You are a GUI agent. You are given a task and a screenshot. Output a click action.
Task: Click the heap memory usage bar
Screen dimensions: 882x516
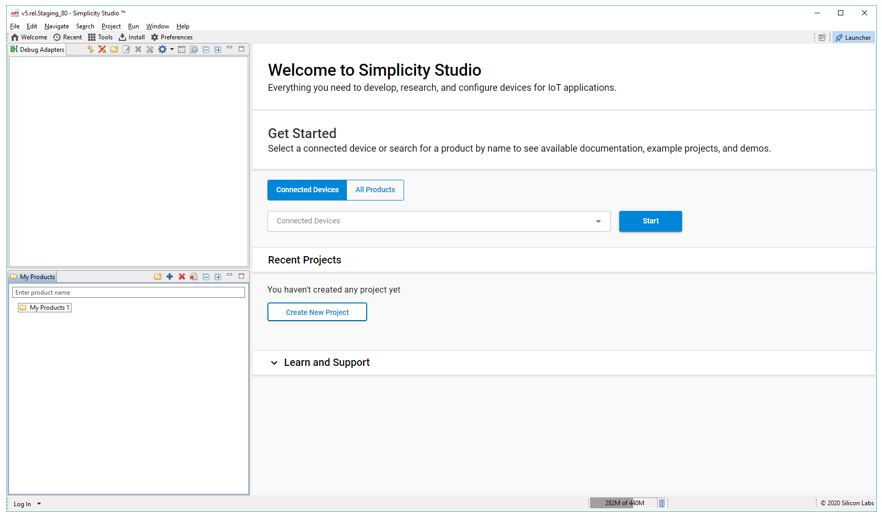click(623, 503)
